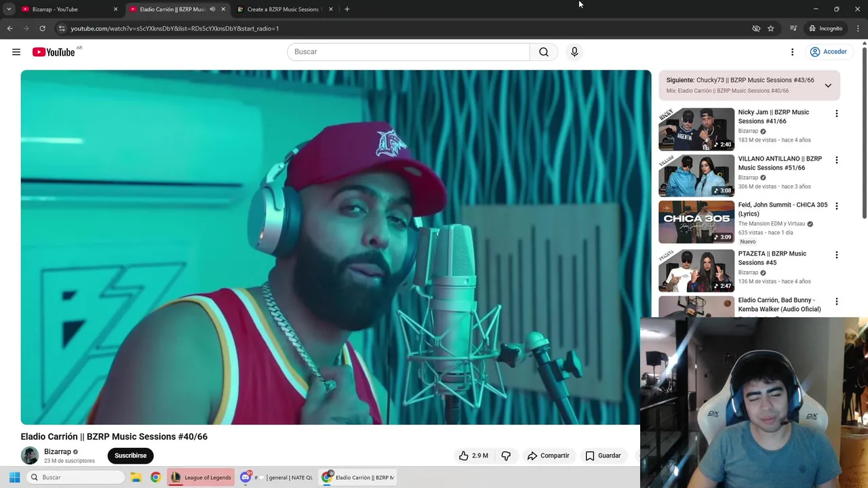Open options for the PTAZETA video

coord(836,255)
